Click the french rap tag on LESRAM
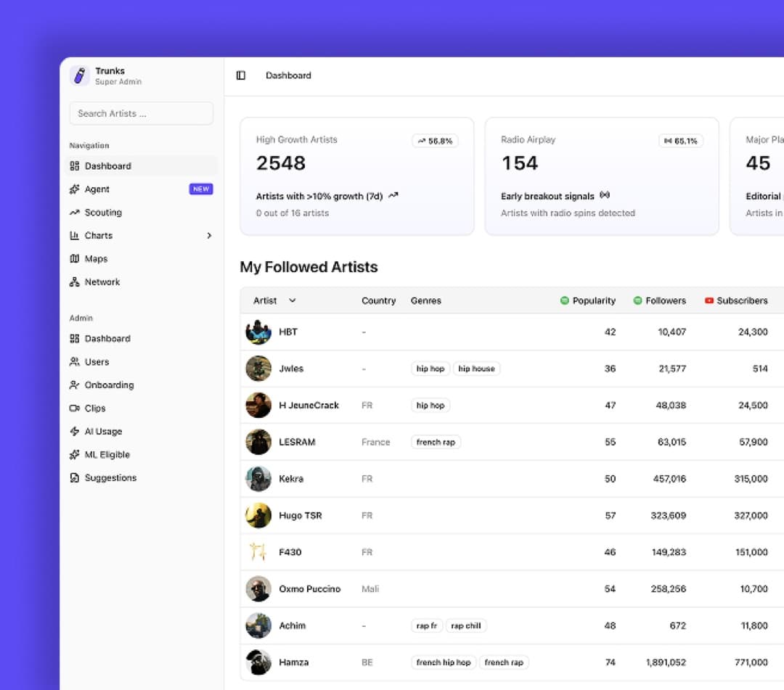The image size is (784, 690). click(436, 442)
